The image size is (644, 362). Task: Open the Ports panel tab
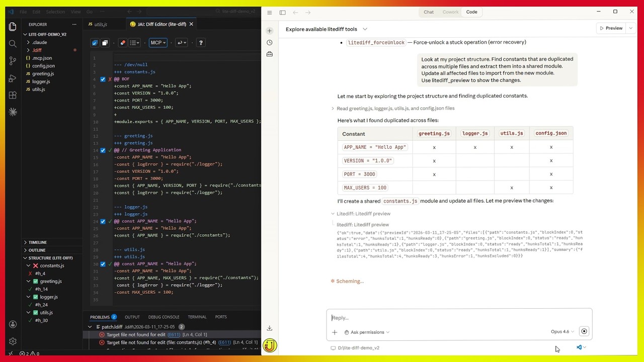[221, 317]
